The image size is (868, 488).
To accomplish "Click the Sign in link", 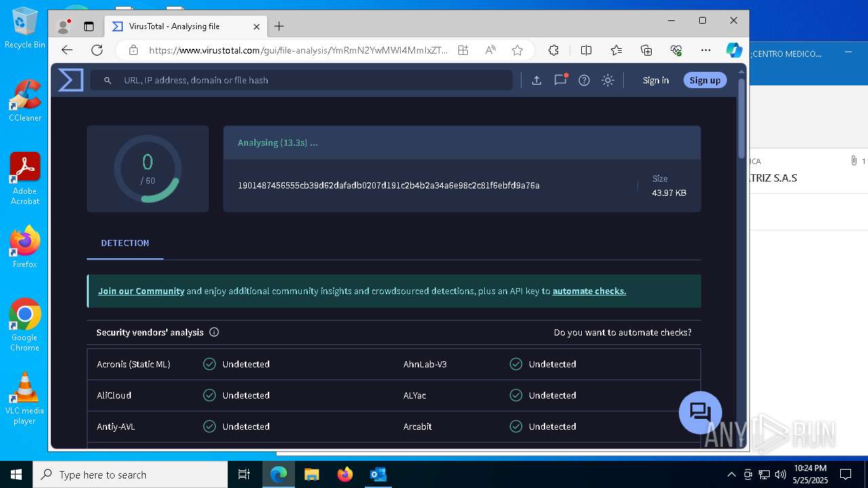I will click(x=656, y=80).
